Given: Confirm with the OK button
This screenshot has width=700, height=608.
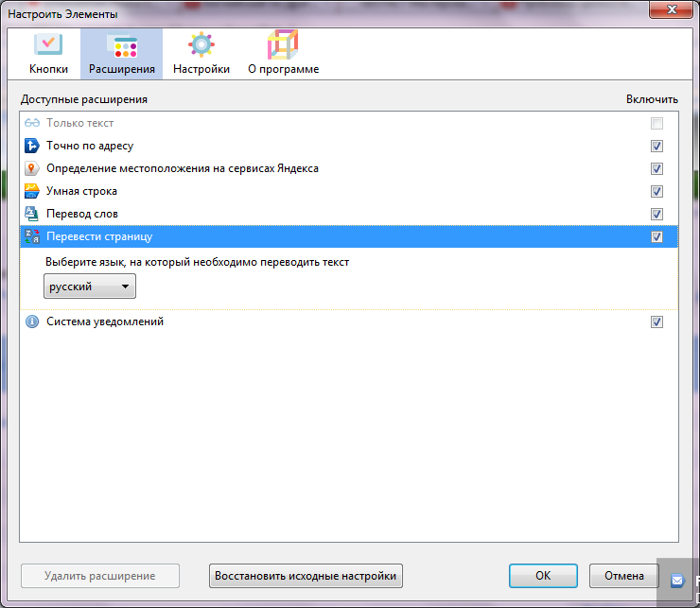Looking at the screenshot, I should [543, 576].
